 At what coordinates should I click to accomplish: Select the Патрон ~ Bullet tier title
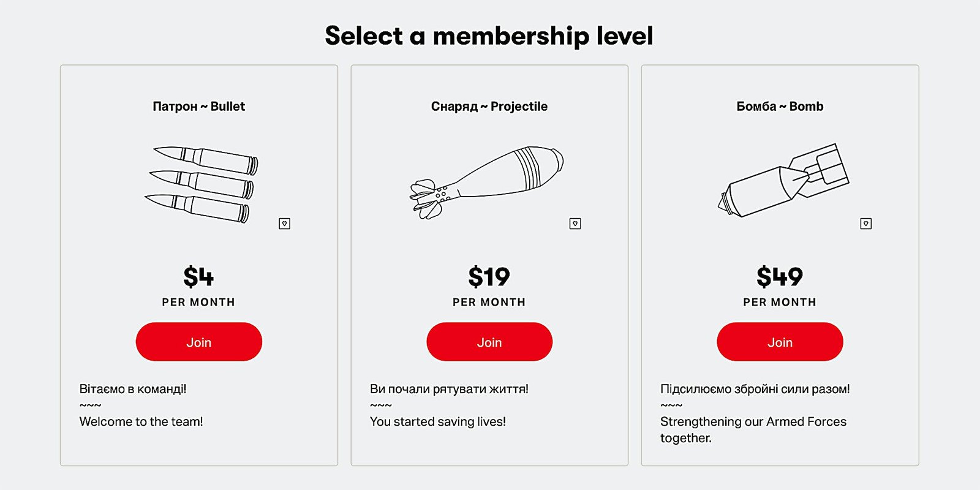coord(198,107)
